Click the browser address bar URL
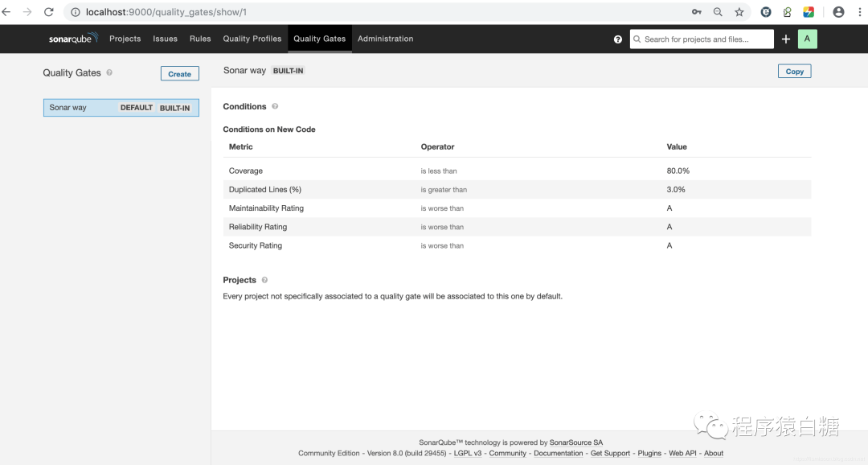868x465 pixels. 166,12
